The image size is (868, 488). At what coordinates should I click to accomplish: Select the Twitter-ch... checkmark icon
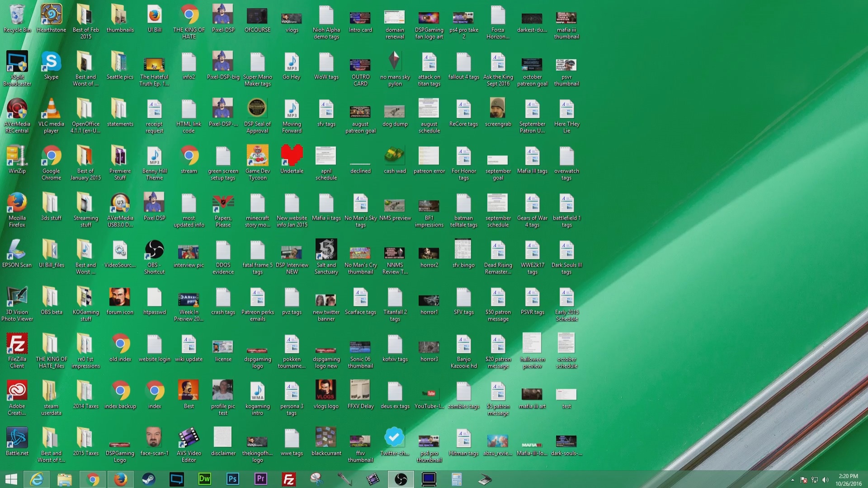point(395,442)
